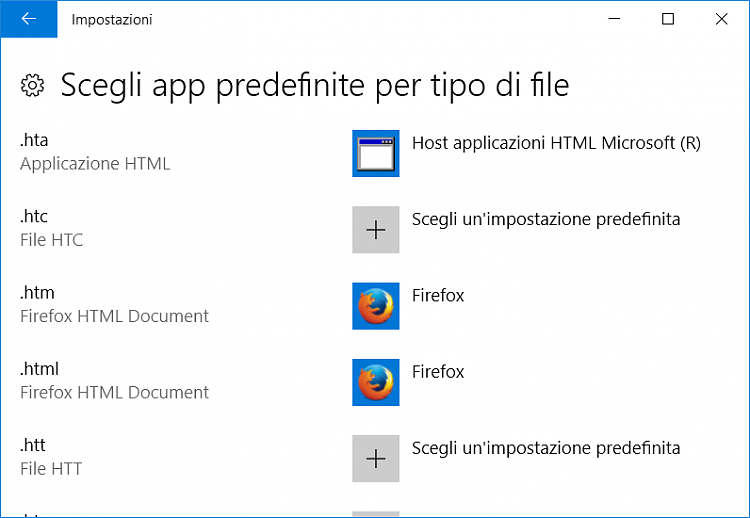Choose default app for .htt file type
Screen dimensions: 750x518
tap(546, 448)
